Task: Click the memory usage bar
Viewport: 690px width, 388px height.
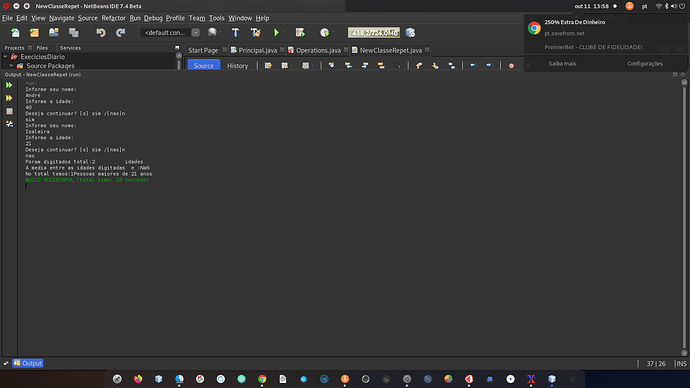Action: pos(374,33)
